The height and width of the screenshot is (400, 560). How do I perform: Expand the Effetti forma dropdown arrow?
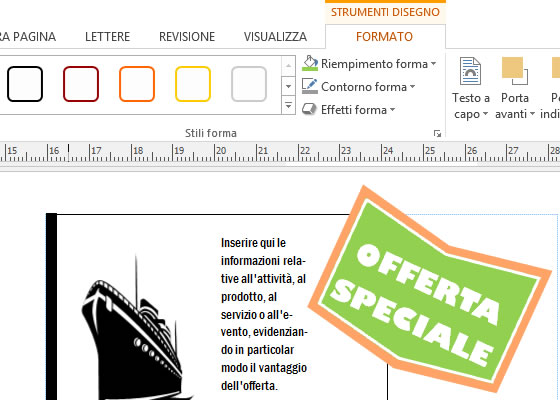pos(392,110)
